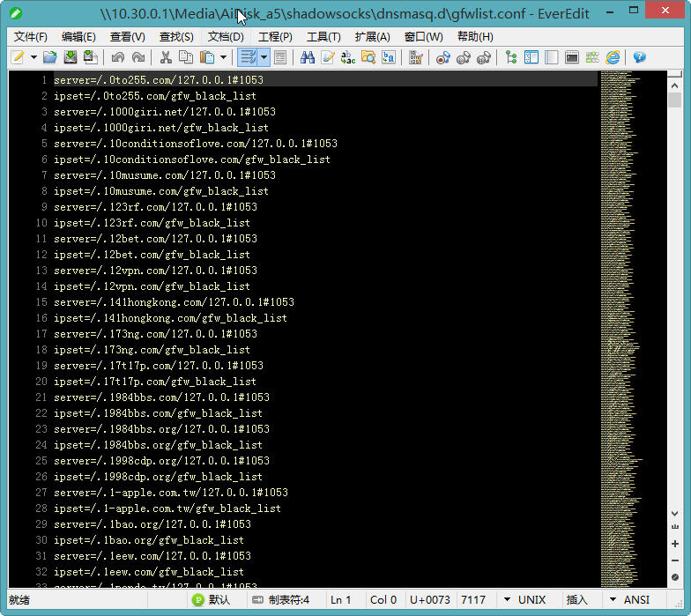Click line 15 server 141hongkong.com text
Image resolution: width=691 pixels, height=616 pixels.
pyautogui.click(x=174, y=302)
